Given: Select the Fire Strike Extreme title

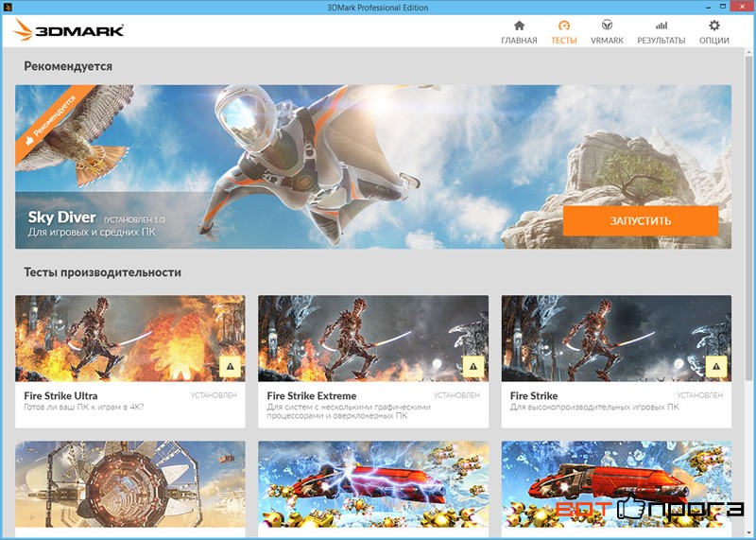Looking at the screenshot, I should click(x=312, y=395).
